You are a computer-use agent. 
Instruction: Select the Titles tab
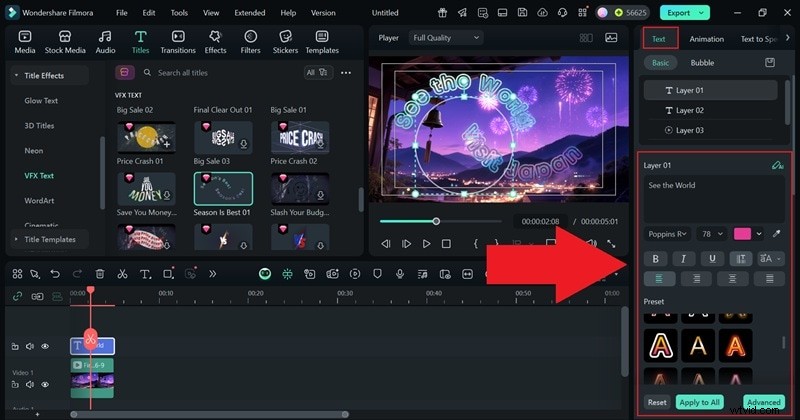[140, 41]
